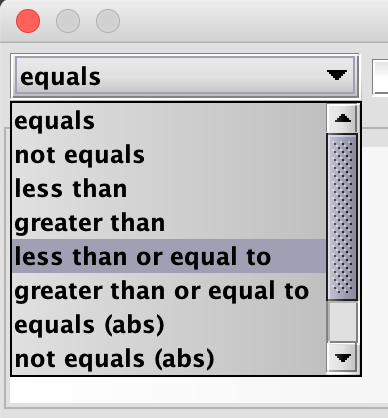Click the gray zoom window button
Image resolution: width=388 pixels, height=418 pixels.
click(108, 21)
